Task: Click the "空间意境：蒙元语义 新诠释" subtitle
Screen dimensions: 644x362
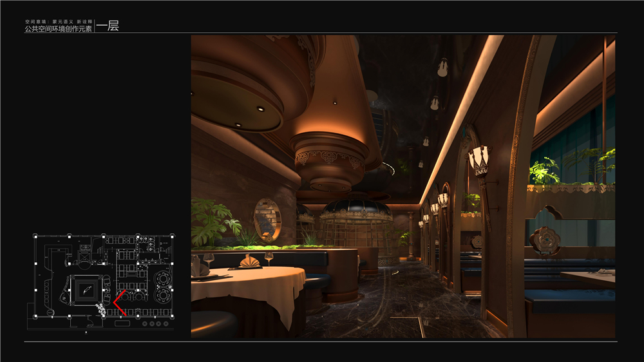Action: [58, 21]
